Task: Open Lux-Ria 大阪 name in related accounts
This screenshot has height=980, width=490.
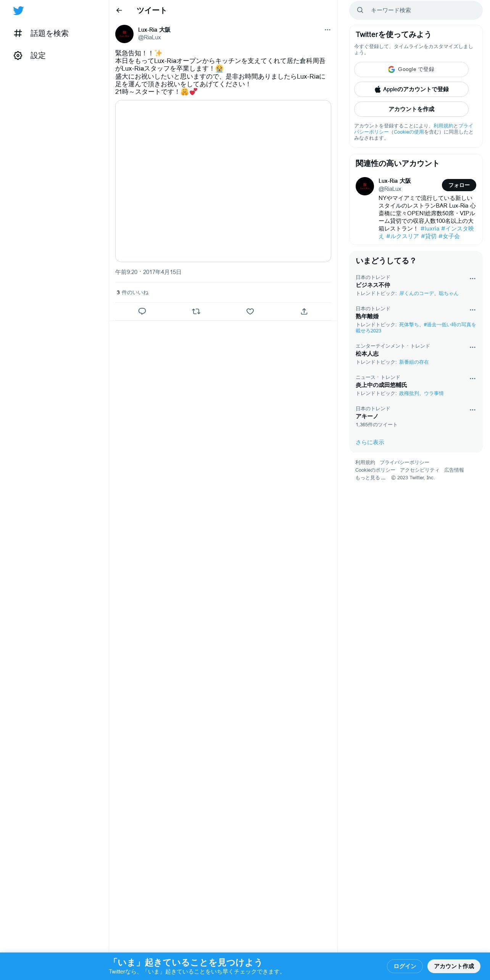Action: pyautogui.click(x=395, y=181)
